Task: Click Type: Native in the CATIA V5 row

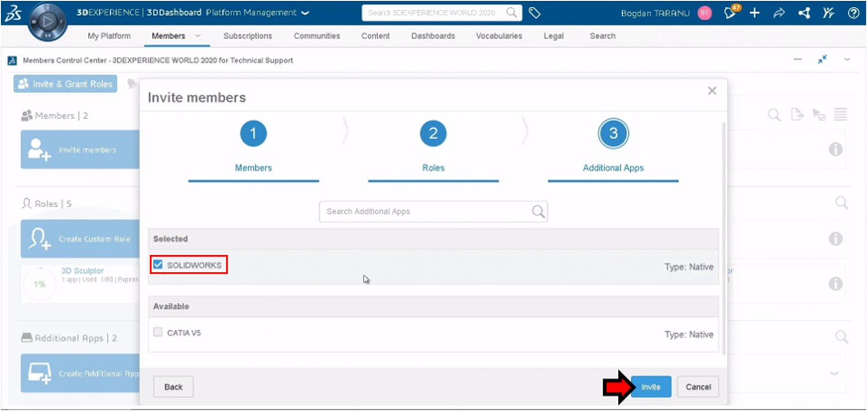Action: tap(689, 334)
